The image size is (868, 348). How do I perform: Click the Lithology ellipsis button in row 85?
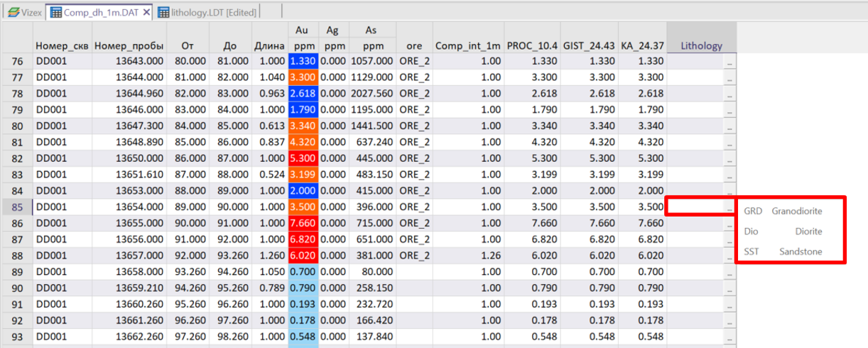pyautogui.click(x=729, y=207)
